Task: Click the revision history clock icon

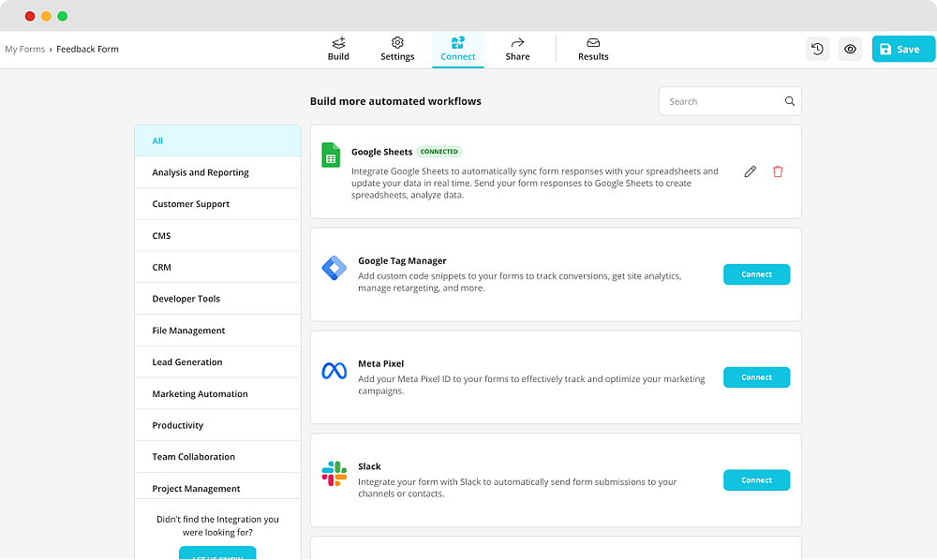Action: pyautogui.click(x=817, y=49)
